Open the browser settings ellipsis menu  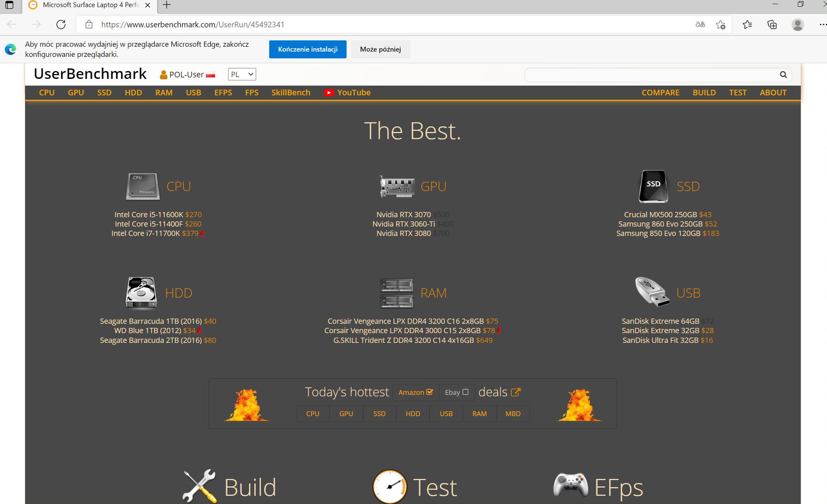[823, 24]
